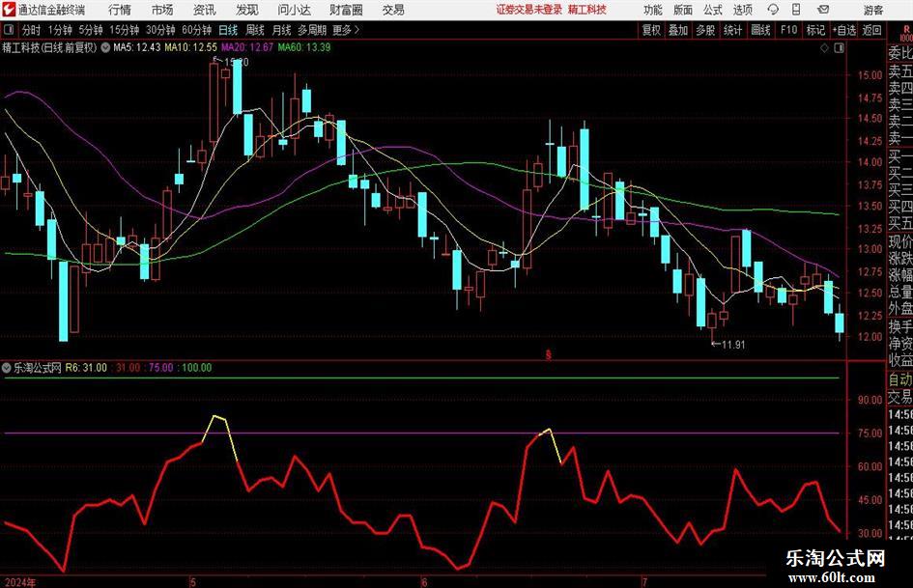913x588 pixels.
Task: Select the 1分钟 period
Action: tap(60, 30)
